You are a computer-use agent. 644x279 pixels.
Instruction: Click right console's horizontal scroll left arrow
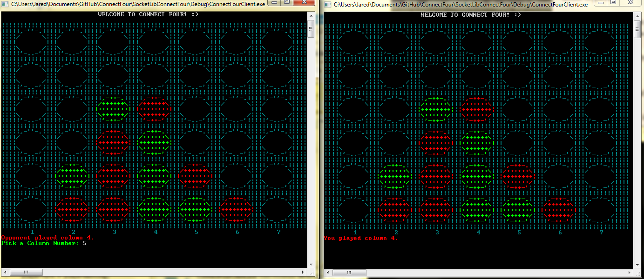(328, 272)
